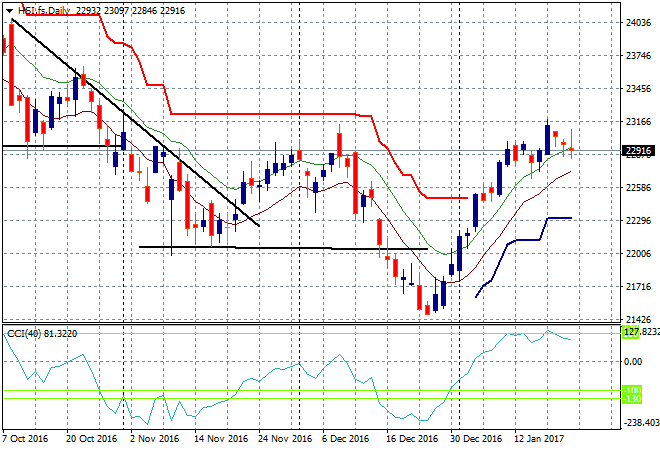The width and height of the screenshot is (660, 450).
Task: Open the chart menu triangle beside HSI.fs
Action: coord(9,11)
